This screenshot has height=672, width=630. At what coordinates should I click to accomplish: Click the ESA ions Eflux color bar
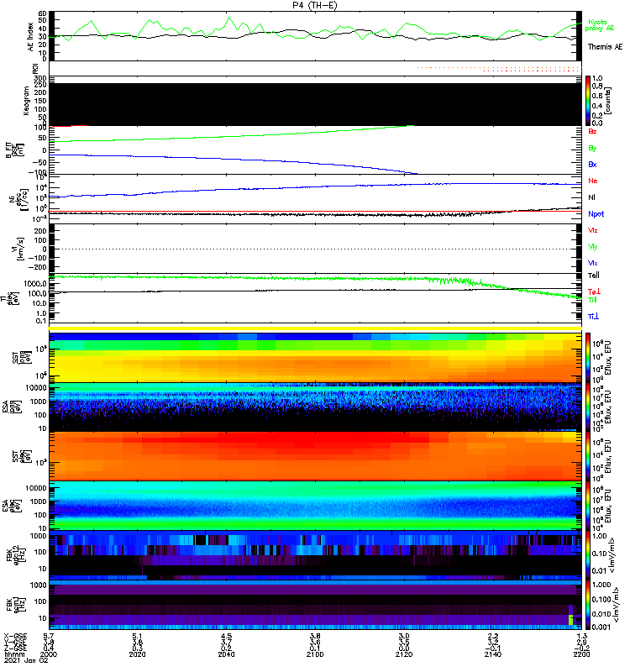[x=588, y=407]
